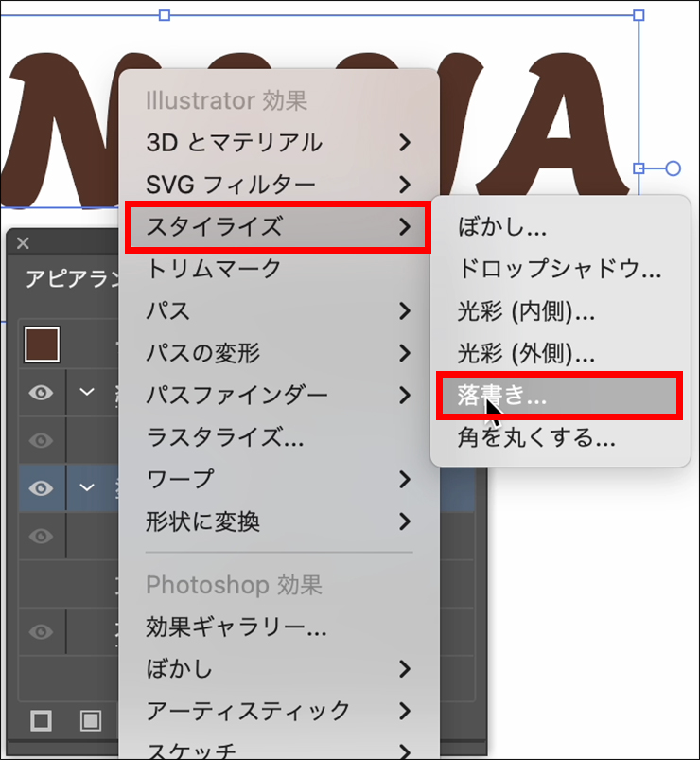Click the round handle beside the bounding box
The image size is (700, 760).
click(673, 168)
